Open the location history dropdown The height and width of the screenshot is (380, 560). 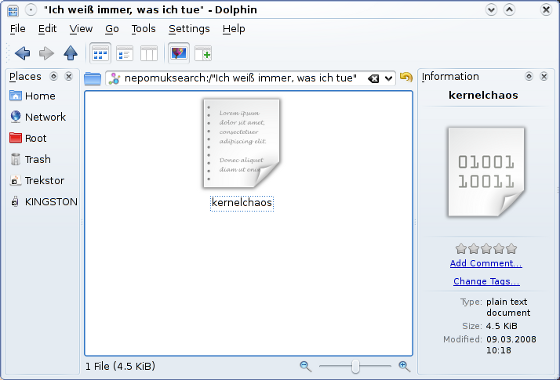[389, 78]
